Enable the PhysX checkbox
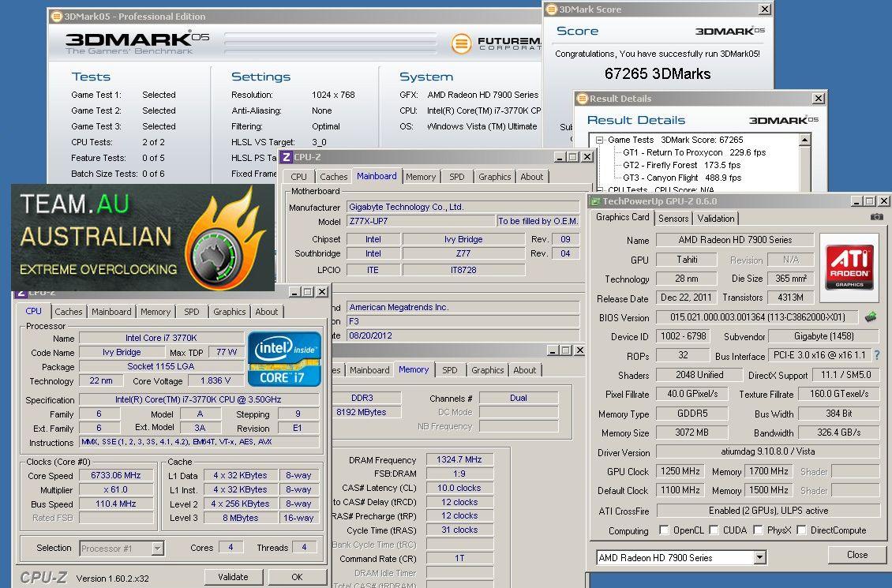 (757, 530)
